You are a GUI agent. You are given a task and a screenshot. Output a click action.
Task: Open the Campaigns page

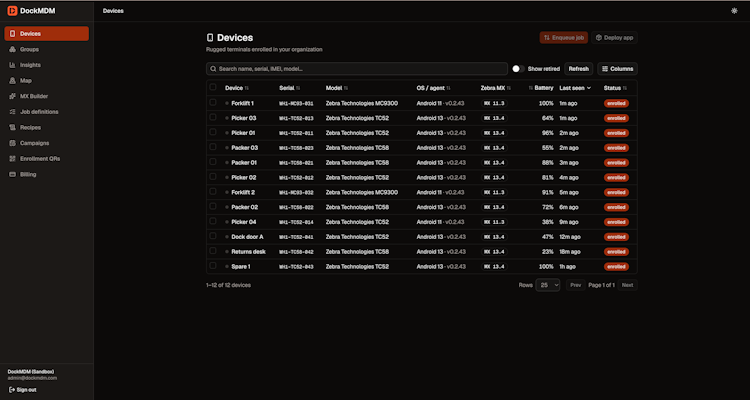(x=46, y=143)
